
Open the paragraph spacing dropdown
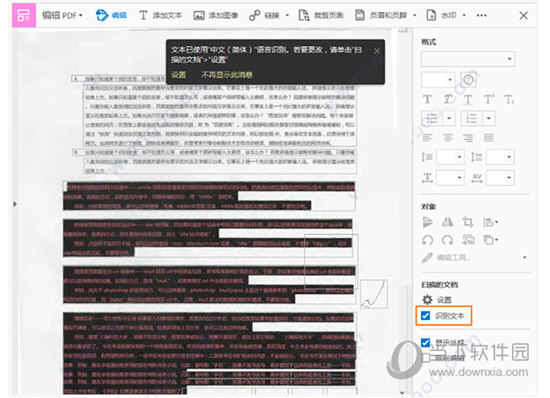pyautogui.click(x=500, y=157)
